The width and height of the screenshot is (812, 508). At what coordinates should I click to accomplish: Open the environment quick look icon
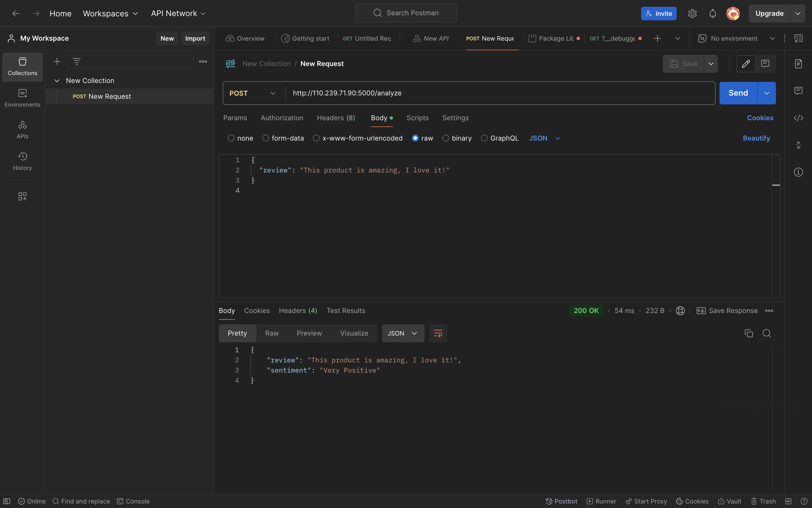click(798, 38)
